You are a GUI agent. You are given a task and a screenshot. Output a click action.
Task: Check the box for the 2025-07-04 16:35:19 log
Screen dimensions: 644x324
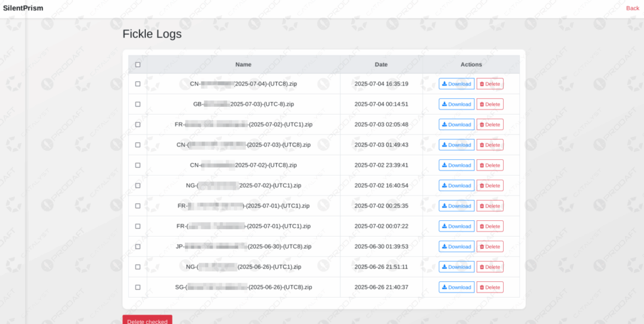tap(138, 84)
